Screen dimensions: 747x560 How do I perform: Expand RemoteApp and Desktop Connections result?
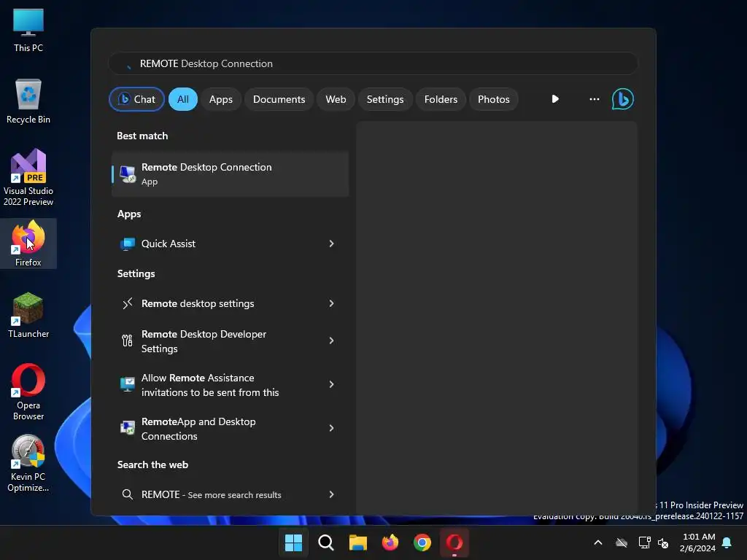[x=332, y=427]
